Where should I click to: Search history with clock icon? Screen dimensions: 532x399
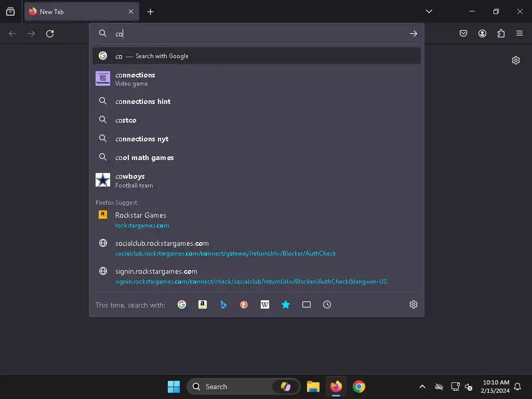coord(327,304)
